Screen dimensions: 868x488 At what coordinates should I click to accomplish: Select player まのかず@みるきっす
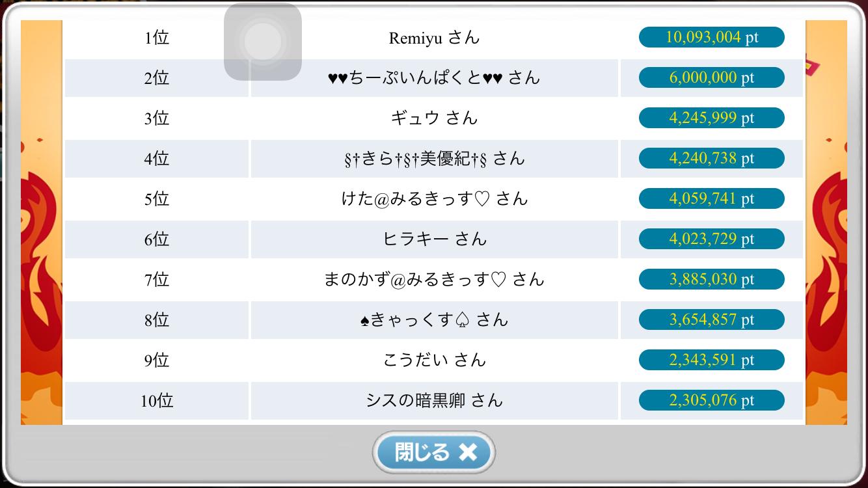[434, 280]
